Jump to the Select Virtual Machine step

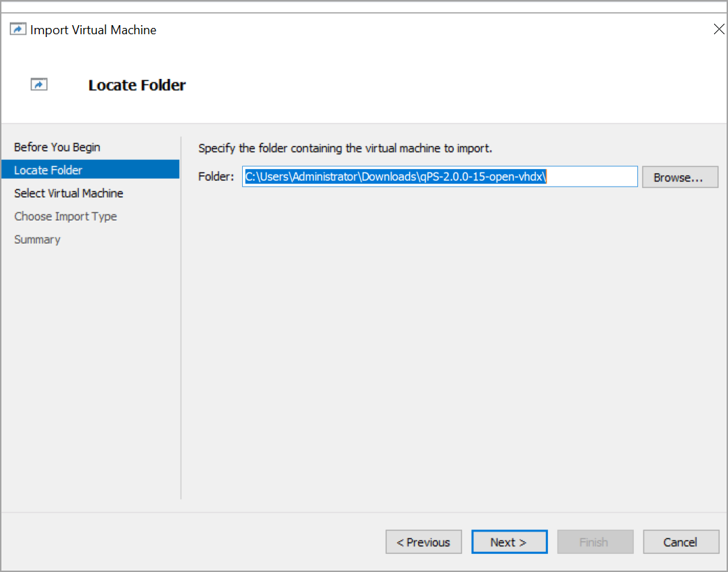(x=68, y=193)
